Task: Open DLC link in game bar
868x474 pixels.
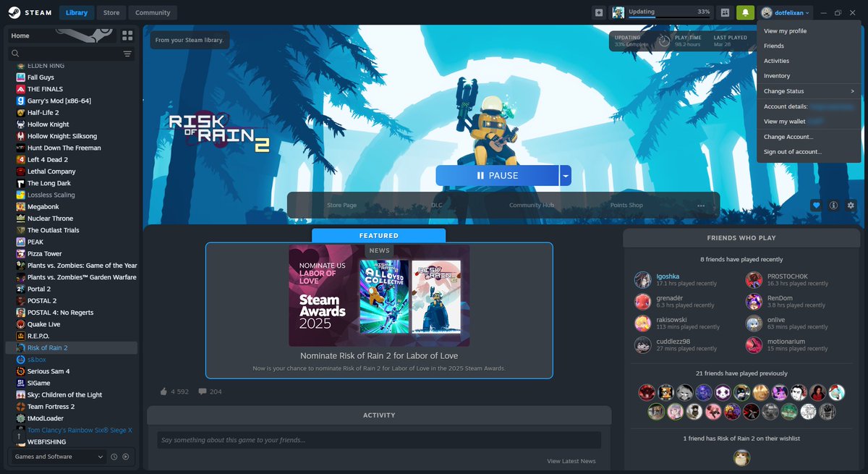Action: tap(437, 206)
